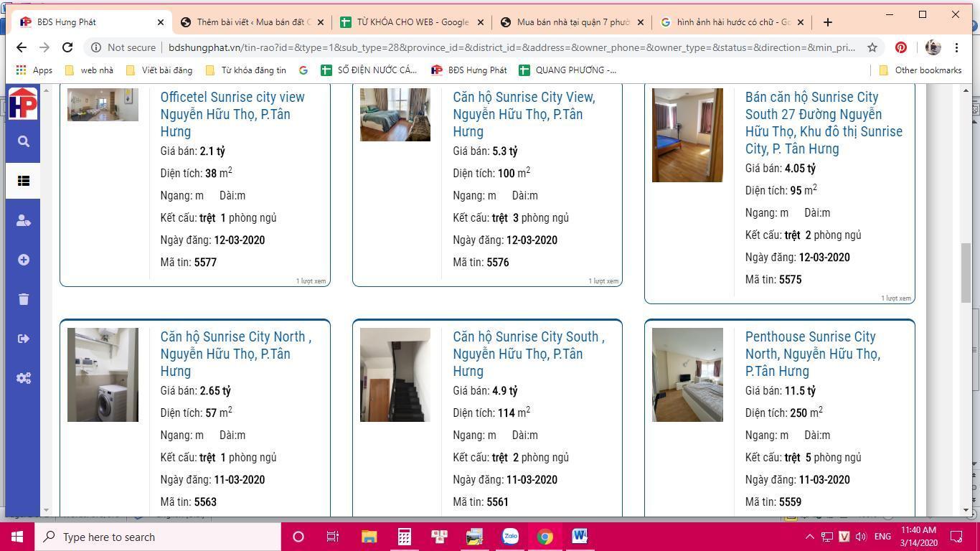The width and height of the screenshot is (980, 551).
Task: Click the Windows taskbar search box
Action: pyautogui.click(x=158, y=537)
